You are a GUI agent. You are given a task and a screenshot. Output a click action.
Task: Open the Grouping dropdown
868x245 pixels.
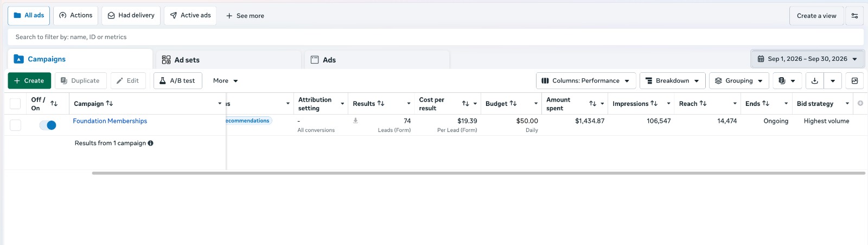click(x=739, y=80)
